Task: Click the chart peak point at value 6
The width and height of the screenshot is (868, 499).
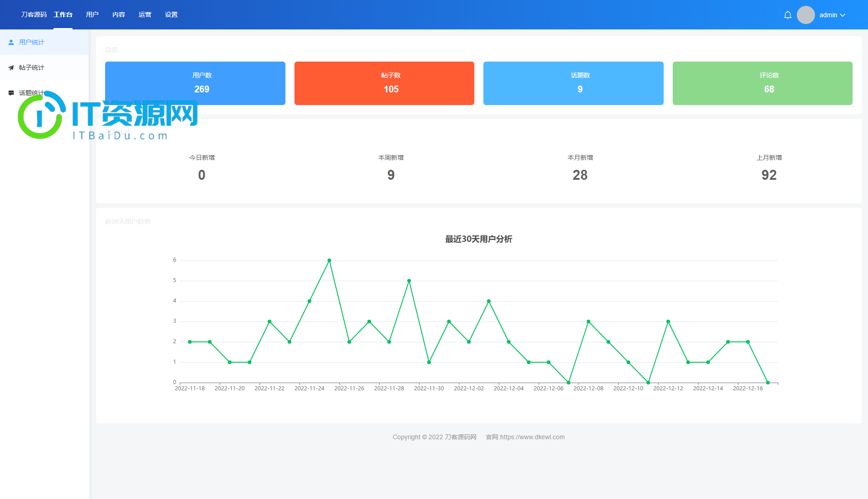Action: pyautogui.click(x=329, y=260)
